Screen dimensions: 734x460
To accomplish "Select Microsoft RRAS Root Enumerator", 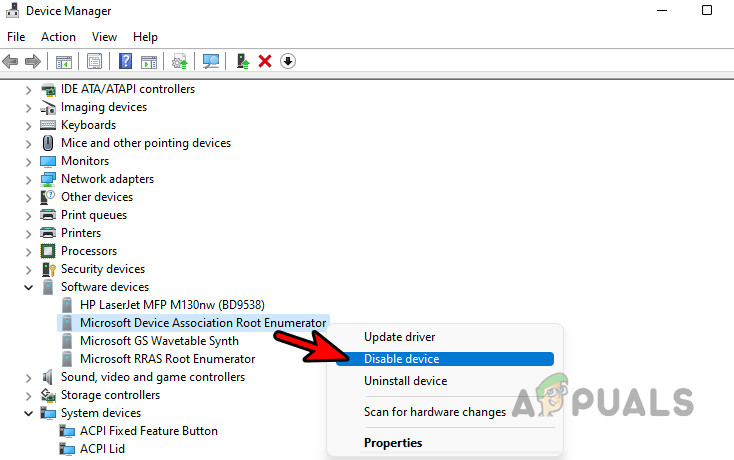I will (x=167, y=359).
